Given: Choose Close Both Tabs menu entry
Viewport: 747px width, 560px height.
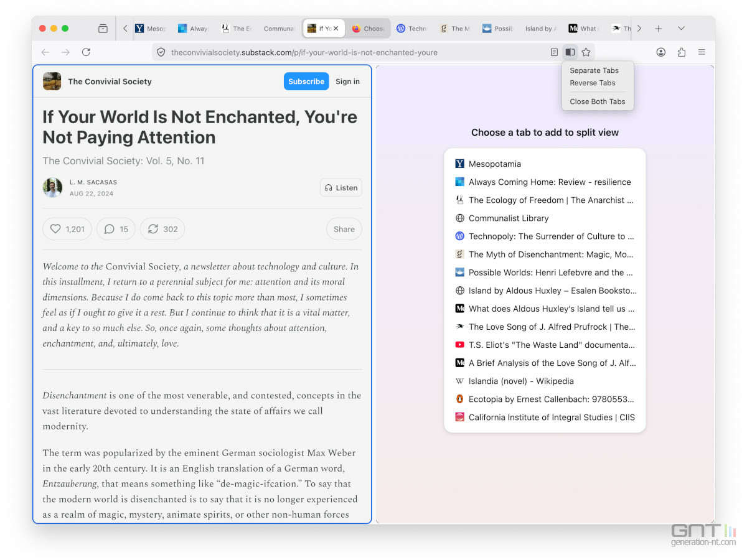Looking at the screenshot, I should (597, 101).
